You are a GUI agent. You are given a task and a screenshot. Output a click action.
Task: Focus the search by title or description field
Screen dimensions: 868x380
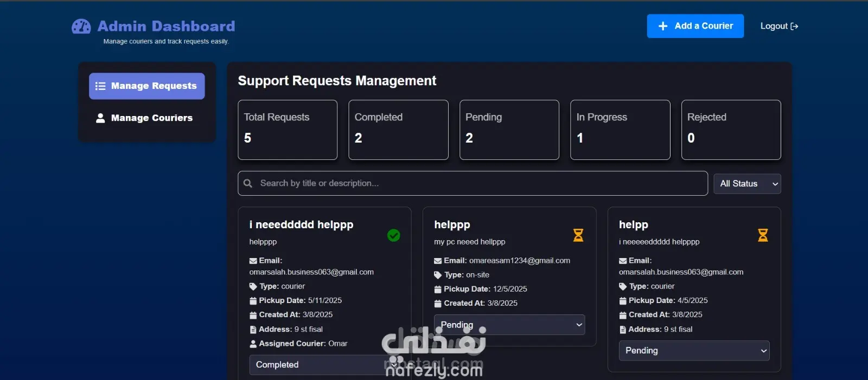[x=473, y=183]
